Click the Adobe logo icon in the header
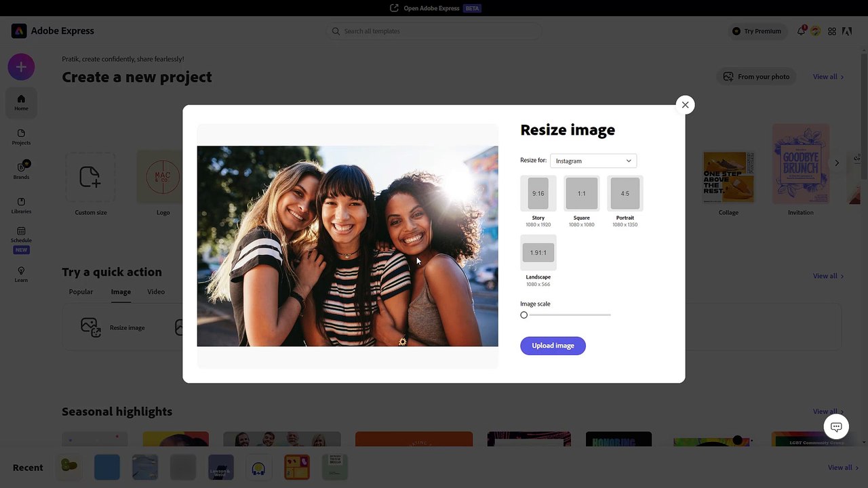The height and width of the screenshot is (488, 868). (847, 31)
